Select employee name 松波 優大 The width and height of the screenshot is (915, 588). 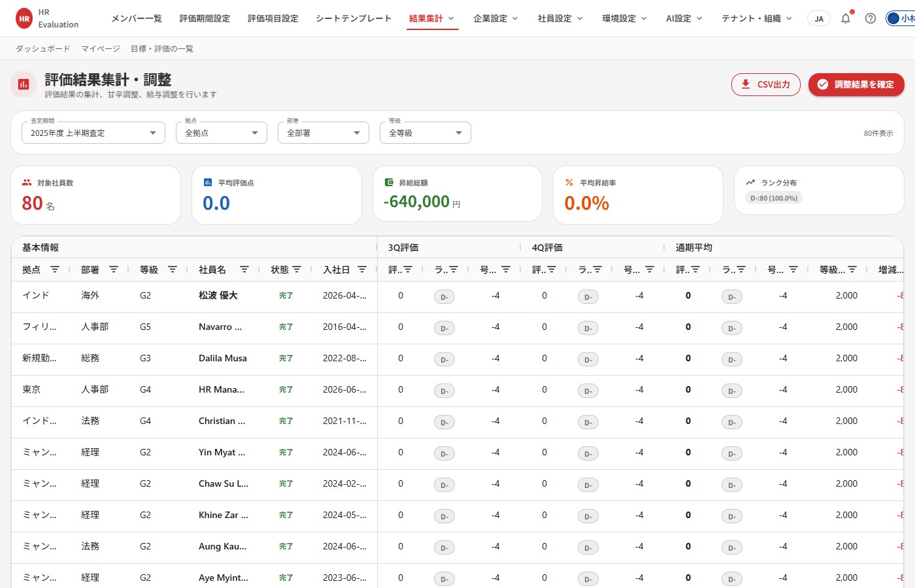coord(218,295)
